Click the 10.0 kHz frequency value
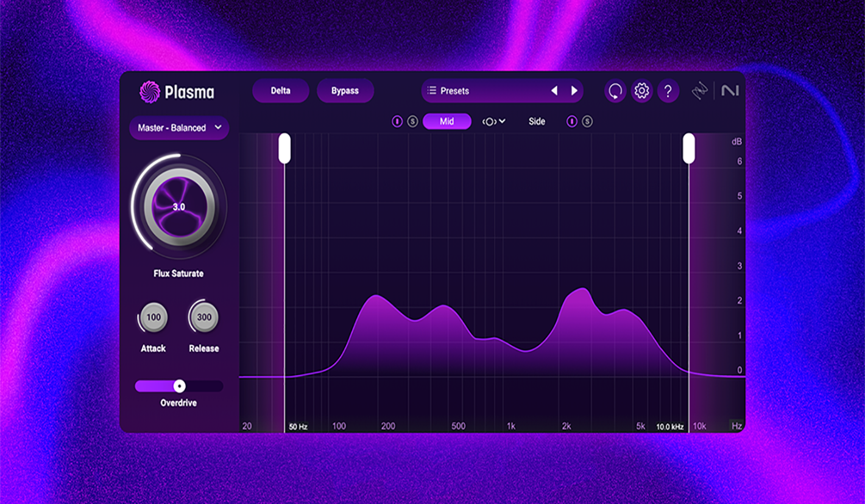This screenshot has width=865, height=504. 670,427
